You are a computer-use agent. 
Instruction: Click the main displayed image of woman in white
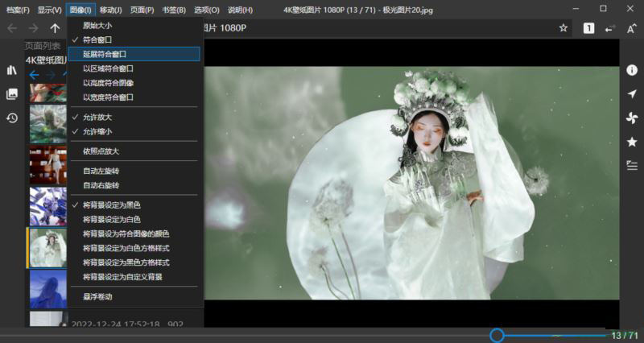coord(411,184)
